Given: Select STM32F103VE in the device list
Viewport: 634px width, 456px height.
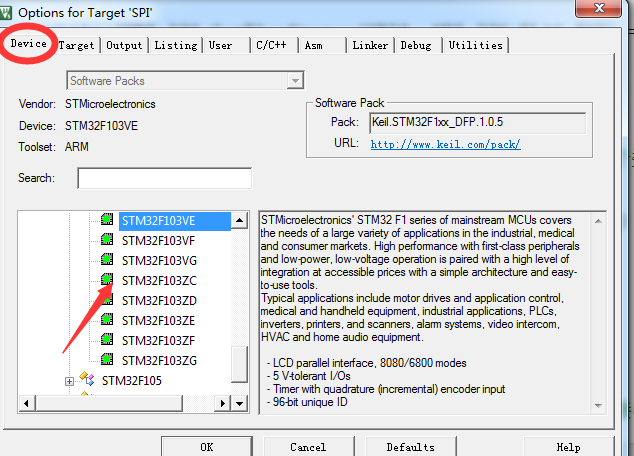Looking at the screenshot, I should (158, 220).
